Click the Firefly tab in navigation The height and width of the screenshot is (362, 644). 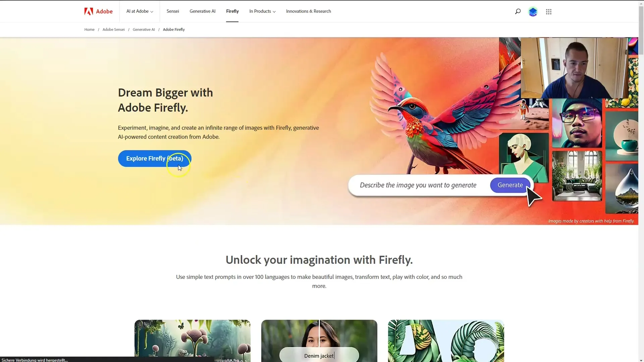(232, 11)
